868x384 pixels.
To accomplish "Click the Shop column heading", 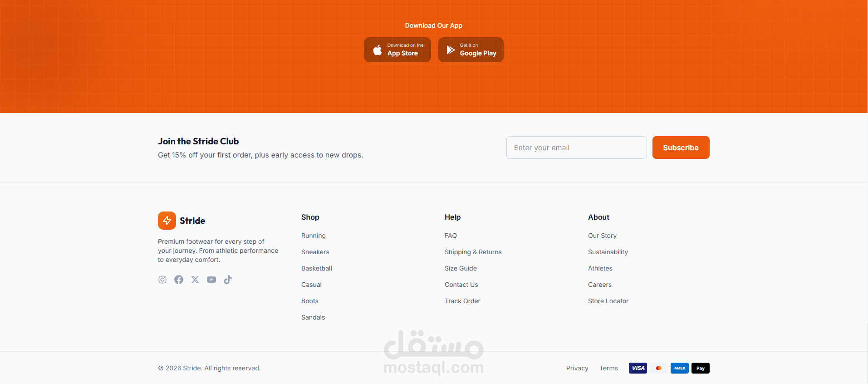I will pos(310,217).
